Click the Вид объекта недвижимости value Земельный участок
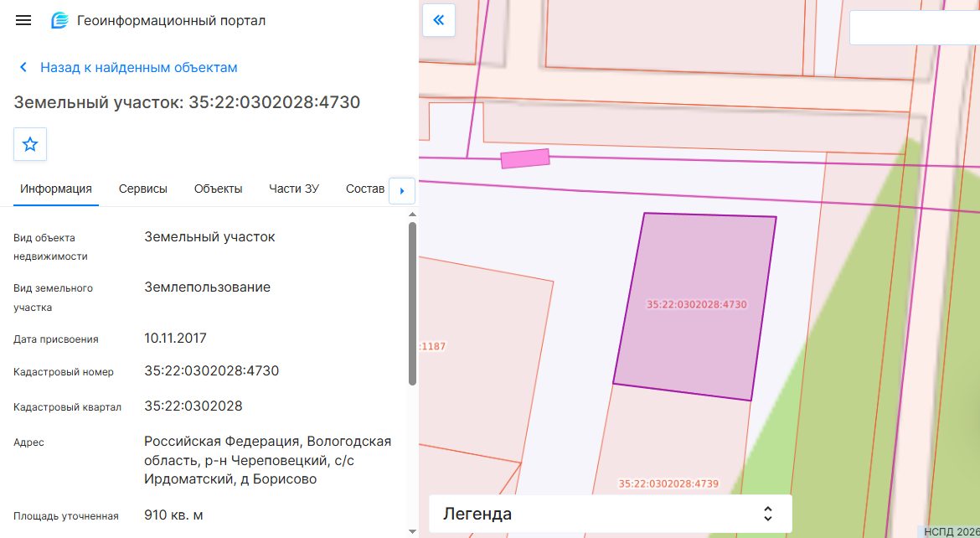This screenshot has width=980, height=538. coord(209,237)
